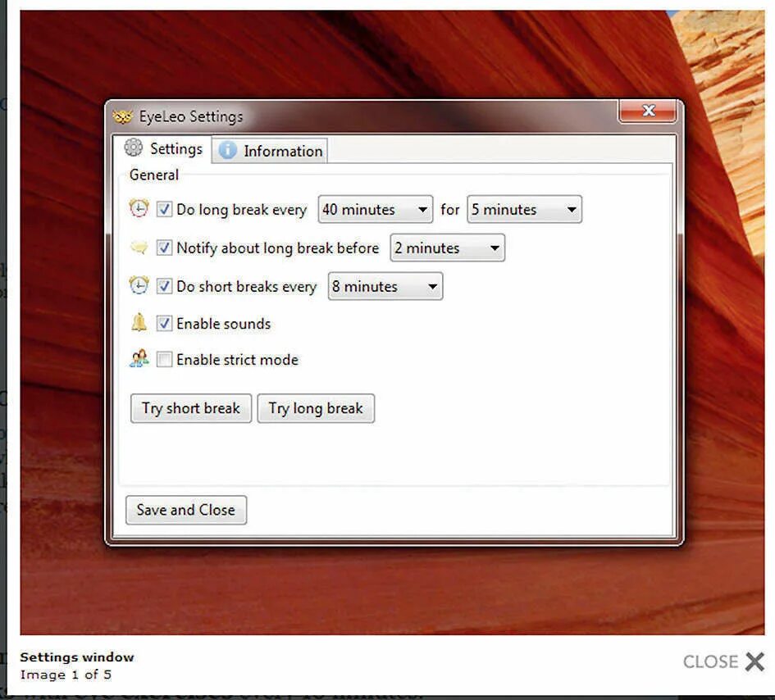Image resolution: width=775 pixels, height=700 pixels.
Task: Uncheck Do long break every checkbox
Action: [x=164, y=209]
